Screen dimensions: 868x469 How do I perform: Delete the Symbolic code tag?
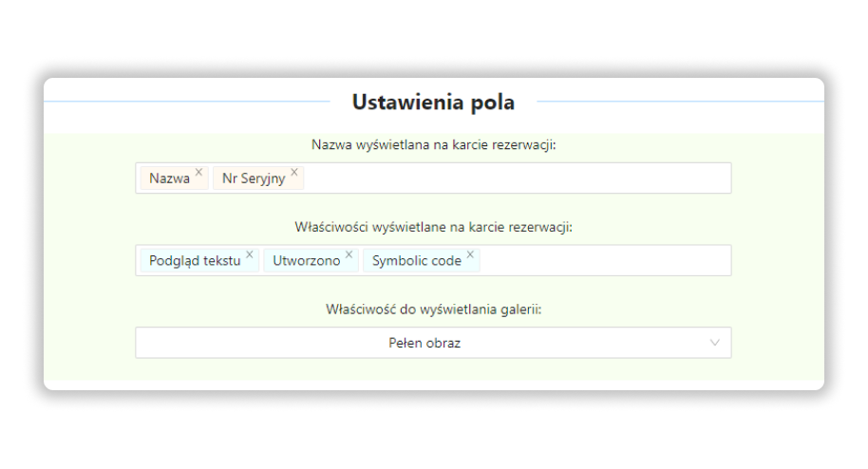point(470,254)
